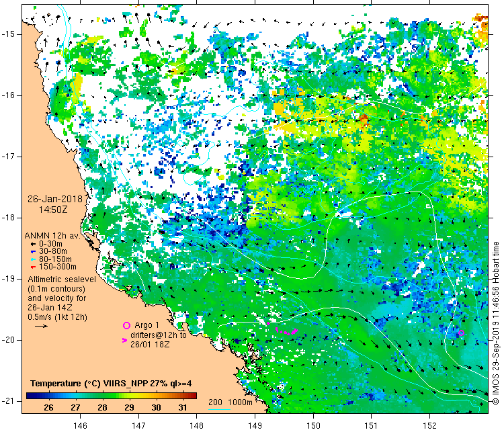This screenshot has width=504, height=430.
Task: Click the '0.5m/s (1kt 12h)' label
Action: (57, 317)
